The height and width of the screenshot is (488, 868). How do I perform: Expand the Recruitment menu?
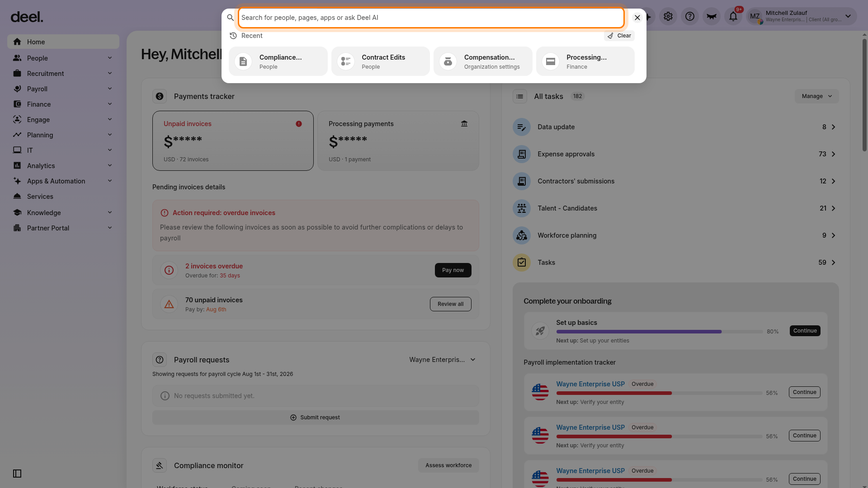coord(63,74)
